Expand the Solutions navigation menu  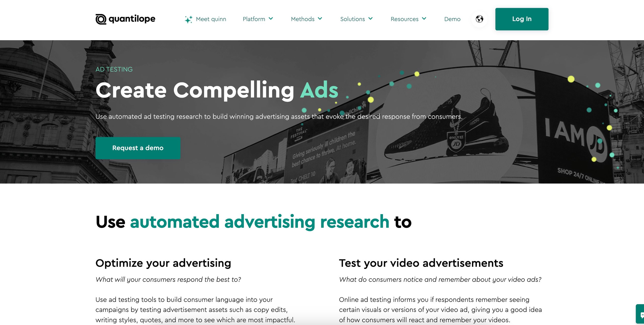tap(355, 19)
